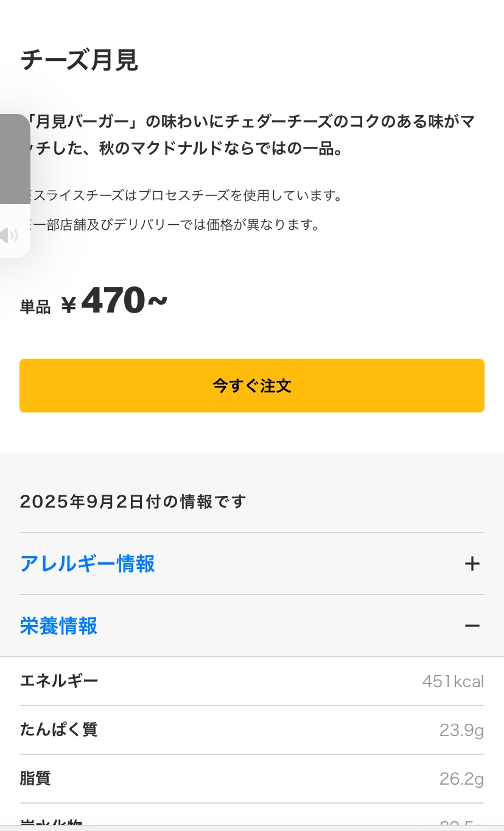504x831 pixels.
Task: Click the ¥470~ price text
Action: pyautogui.click(x=116, y=301)
